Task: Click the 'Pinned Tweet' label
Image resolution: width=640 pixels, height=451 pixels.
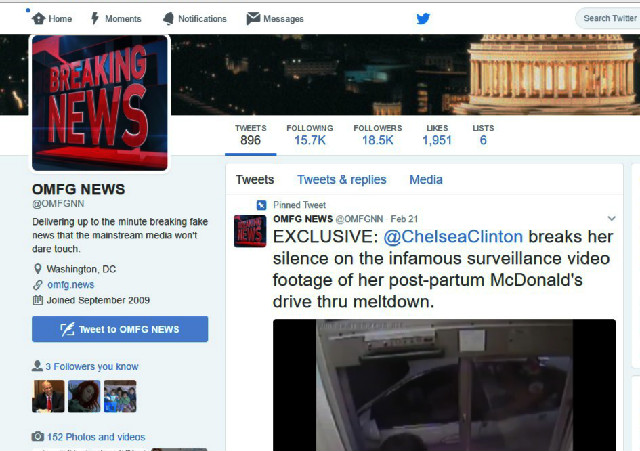Action: pyautogui.click(x=300, y=205)
